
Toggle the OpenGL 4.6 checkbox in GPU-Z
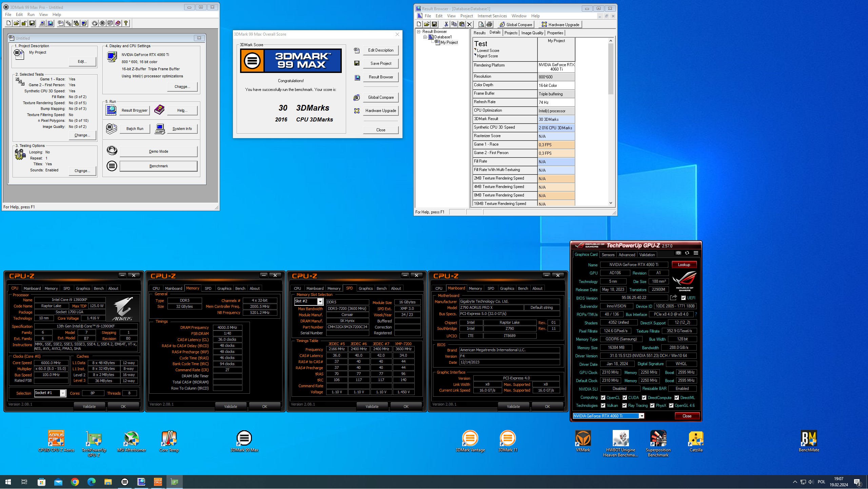tap(671, 406)
